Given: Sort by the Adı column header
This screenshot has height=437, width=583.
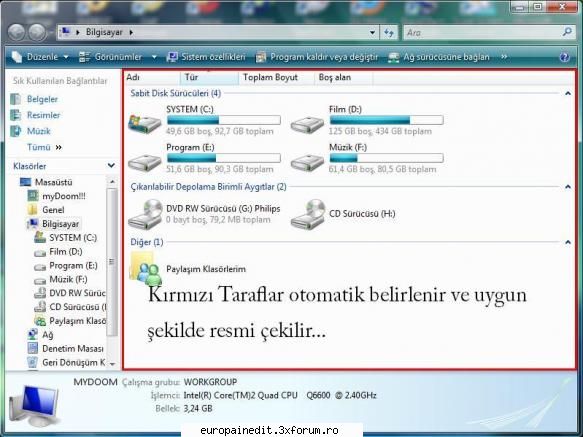Looking at the screenshot, I should 152,77.
